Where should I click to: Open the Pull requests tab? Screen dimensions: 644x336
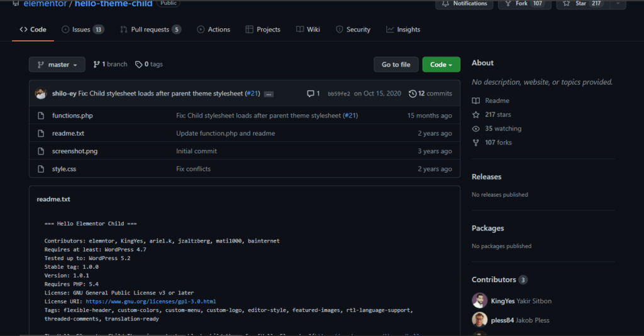point(150,30)
